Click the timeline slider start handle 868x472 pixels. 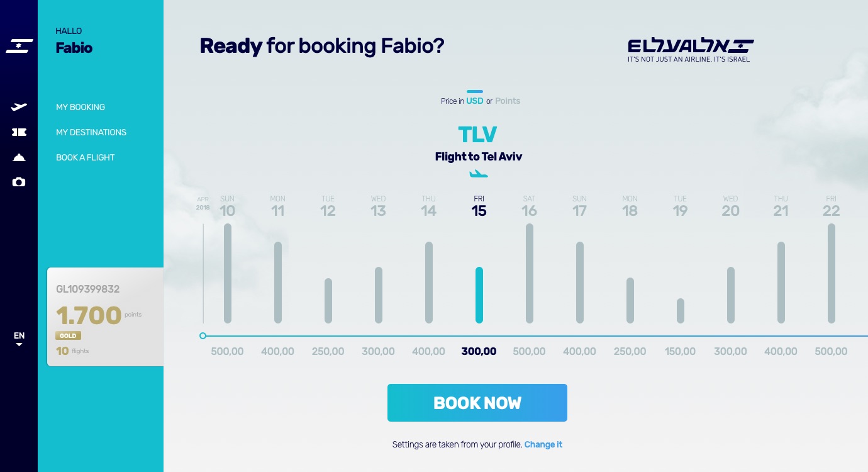[x=203, y=336]
